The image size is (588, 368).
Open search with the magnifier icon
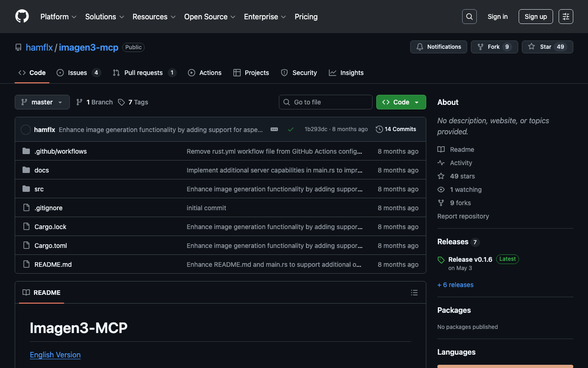469,17
